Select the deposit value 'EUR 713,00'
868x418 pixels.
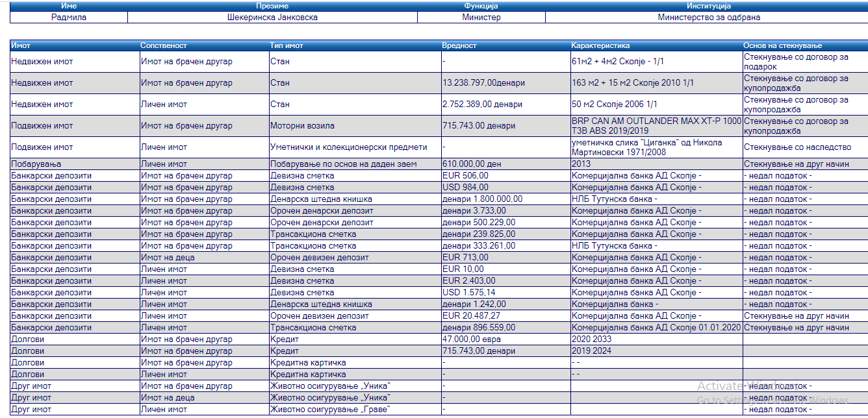click(465, 258)
